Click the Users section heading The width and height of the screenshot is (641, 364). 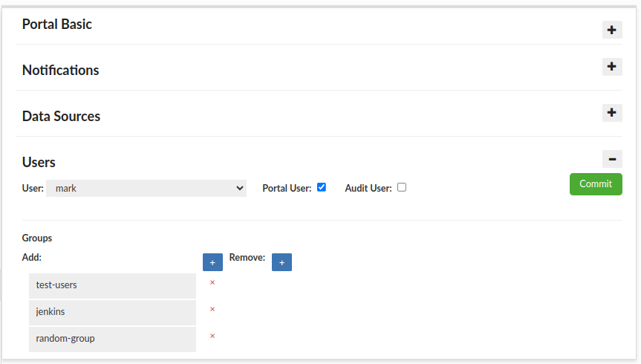[39, 162]
